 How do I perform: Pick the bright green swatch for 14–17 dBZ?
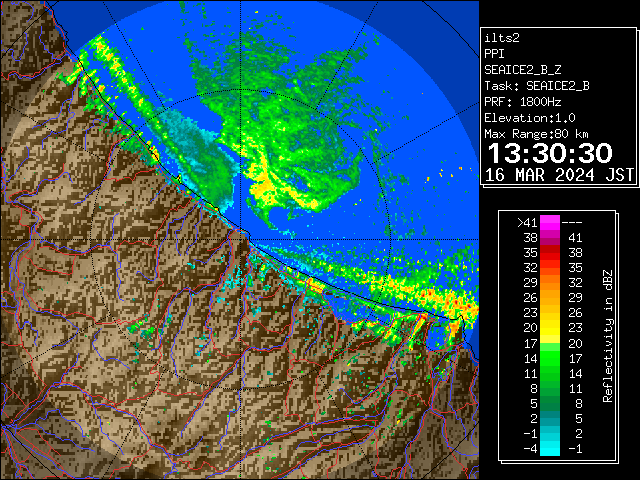point(549,358)
